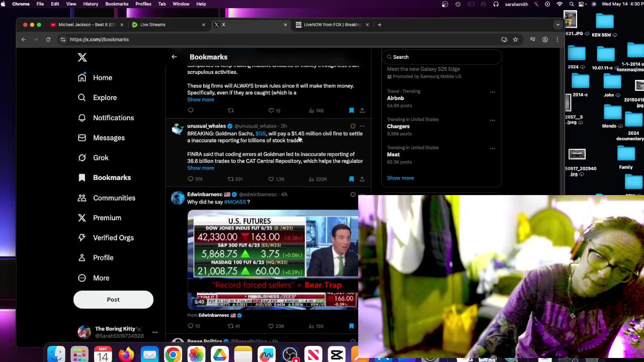
Task: Open the Profiles menu in the menu bar
Action: [x=143, y=4]
